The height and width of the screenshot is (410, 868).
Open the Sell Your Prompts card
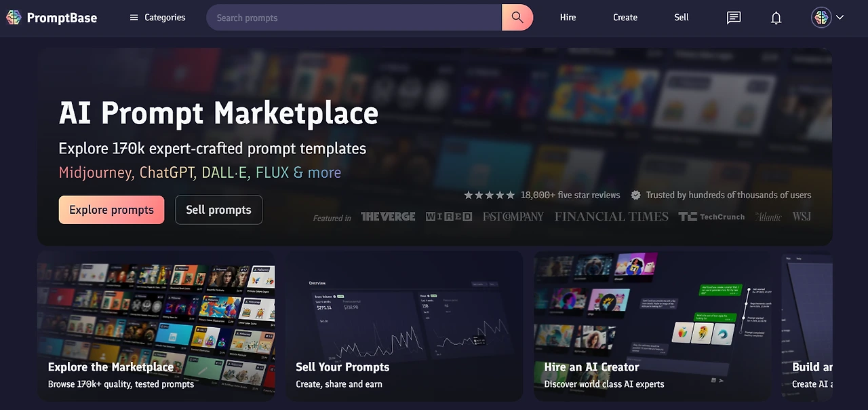point(404,326)
